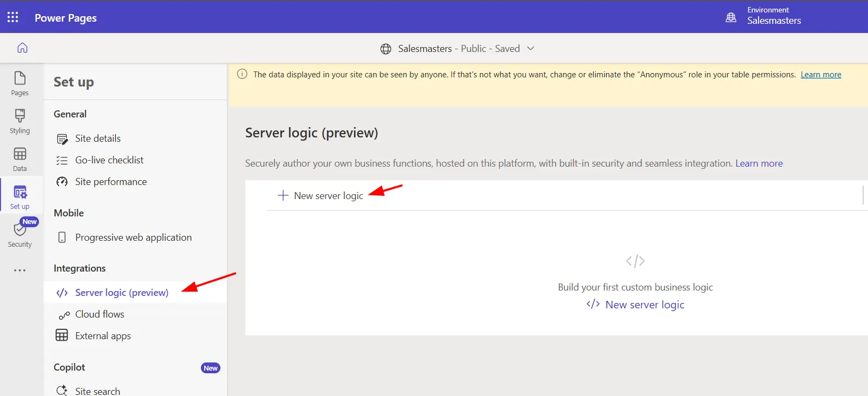The height and width of the screenshot is (396, 868).
Task: Open the Styling workspace
Action: (20, 121)
